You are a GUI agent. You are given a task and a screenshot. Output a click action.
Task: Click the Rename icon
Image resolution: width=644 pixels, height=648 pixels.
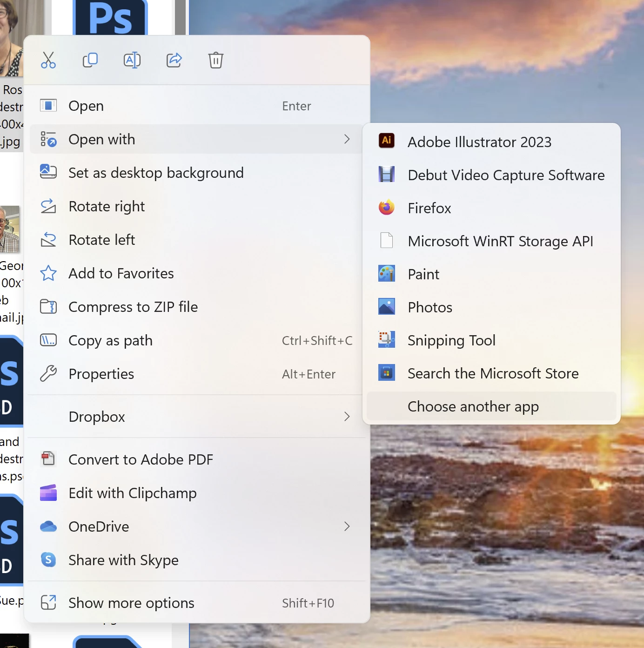point(132,60)
